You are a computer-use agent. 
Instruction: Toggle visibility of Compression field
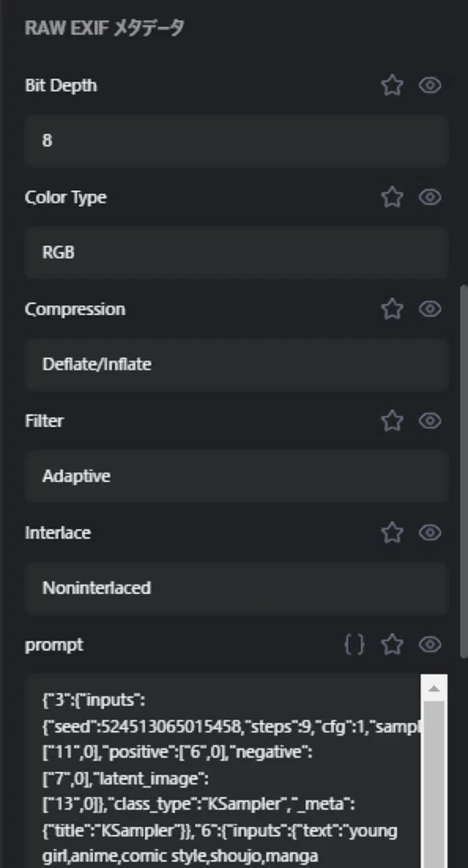430,309
